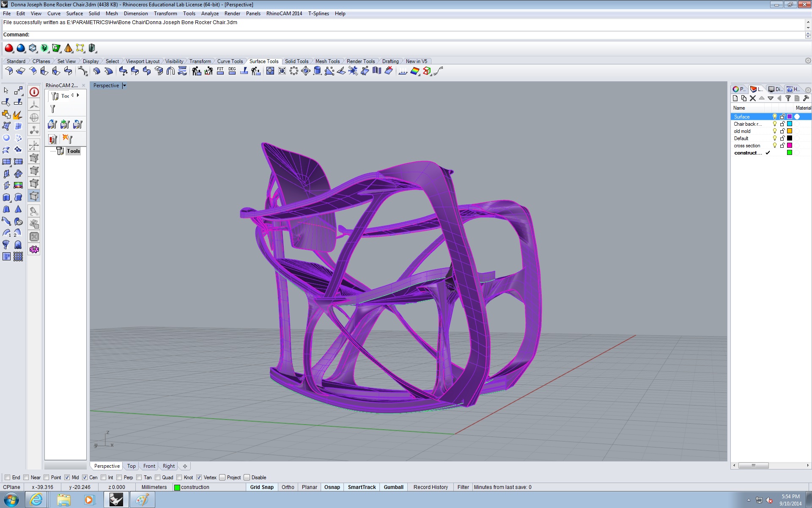Click cyan color swatch of Chair back layer
The width and height of the screenshot is (812, 508).
point(790,124)
